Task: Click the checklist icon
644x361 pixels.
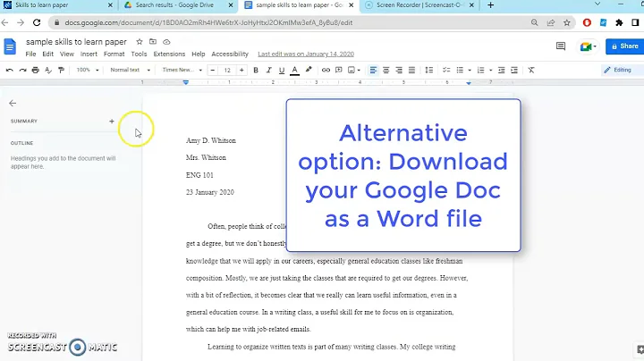Action: pos(446,71)
